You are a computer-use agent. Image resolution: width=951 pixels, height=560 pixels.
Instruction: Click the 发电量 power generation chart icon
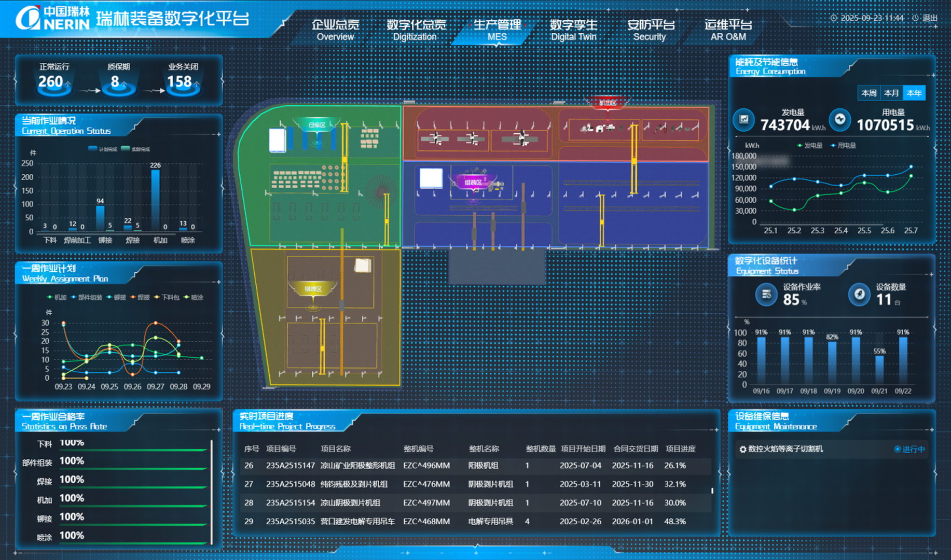pyautogui.click(x=743, y=119)
